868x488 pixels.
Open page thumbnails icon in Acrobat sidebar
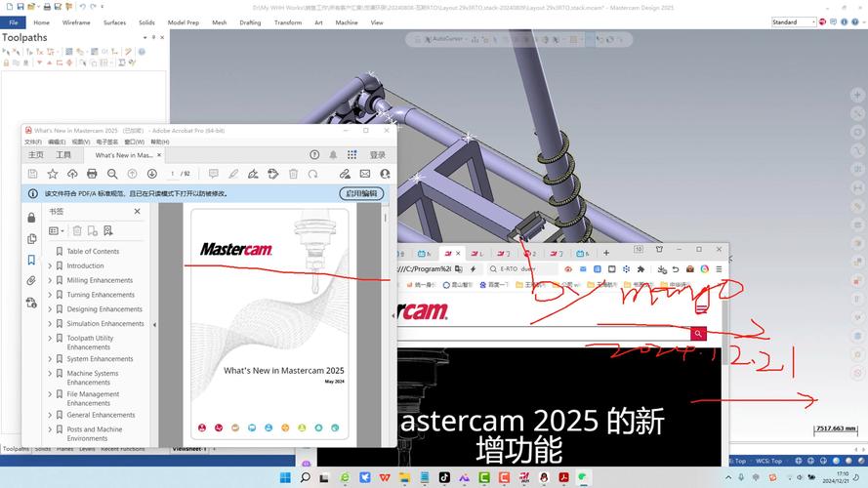(31, 239)
